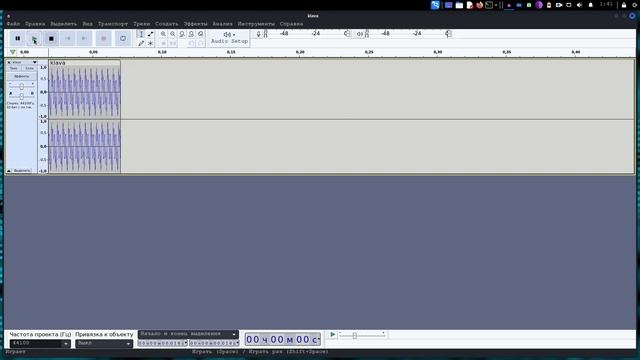The image size is (640, 360).
Task: Adjust the playback level slider knob
Action: (x=448, y=33)
